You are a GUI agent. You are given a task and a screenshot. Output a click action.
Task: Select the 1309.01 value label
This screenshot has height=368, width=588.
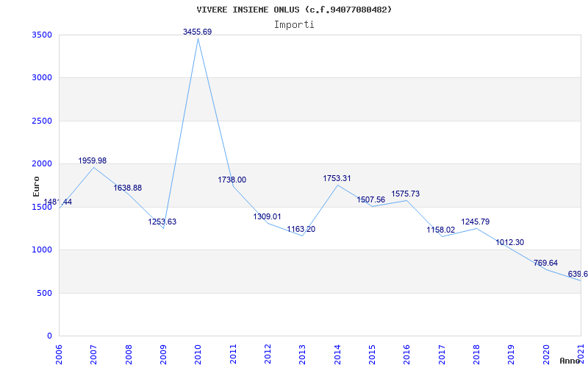coord(267,216)
